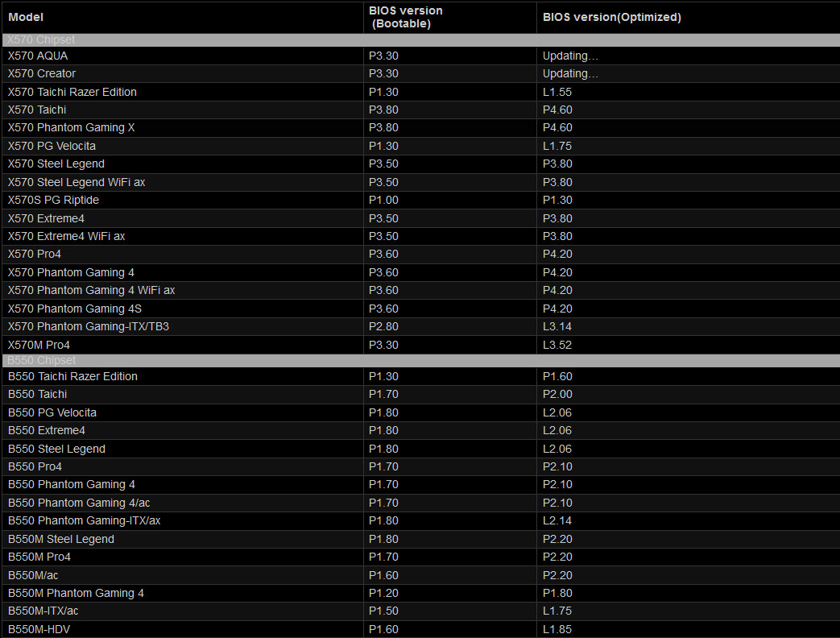This screenshot has width=840, height=638.
Task: Select the B550 PG Velocita model name
Action: point(52,412)
